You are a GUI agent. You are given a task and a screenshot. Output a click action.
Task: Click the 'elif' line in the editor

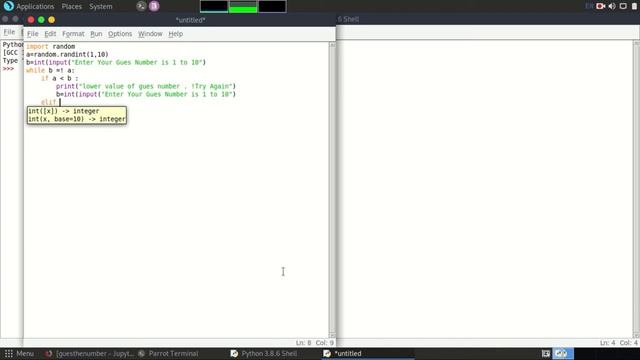pyautogui.click(x=49, y=102)
